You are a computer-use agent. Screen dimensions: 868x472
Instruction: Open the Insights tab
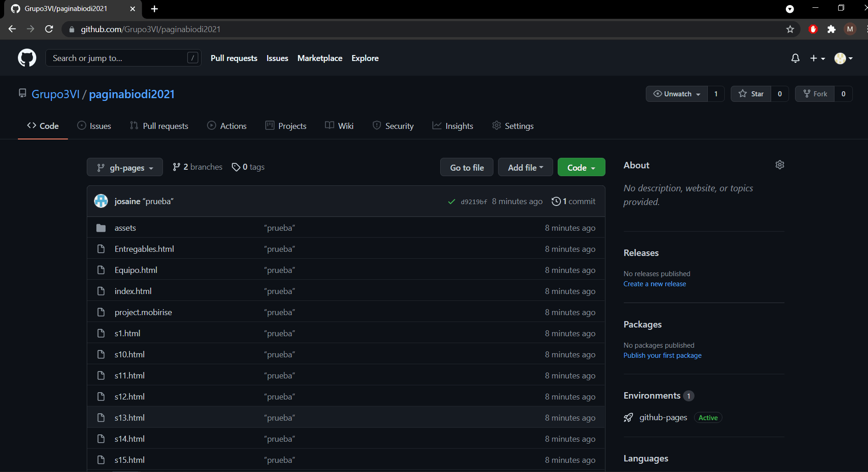(453, 126)
